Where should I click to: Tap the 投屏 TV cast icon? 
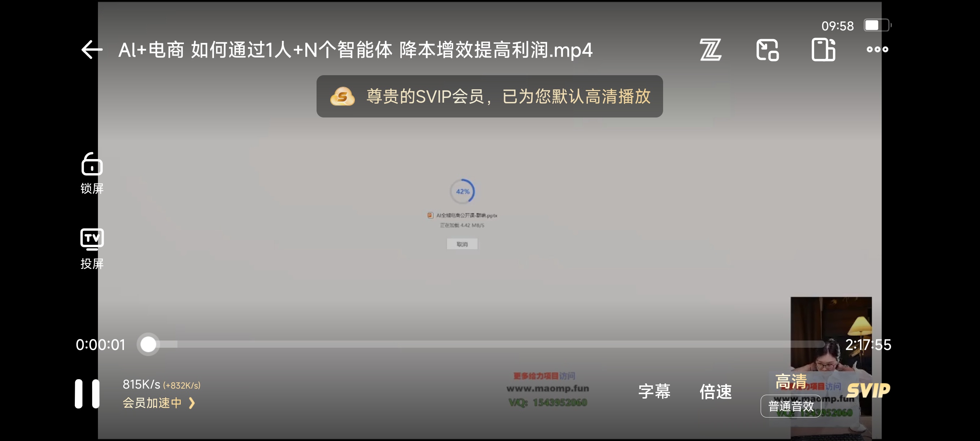coord(92,249)
